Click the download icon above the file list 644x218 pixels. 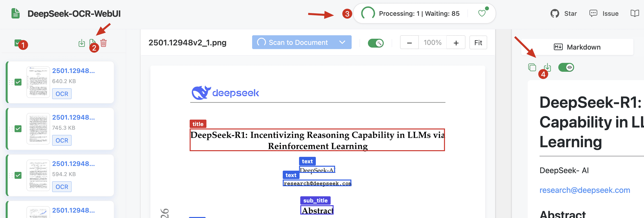(81, 43)
